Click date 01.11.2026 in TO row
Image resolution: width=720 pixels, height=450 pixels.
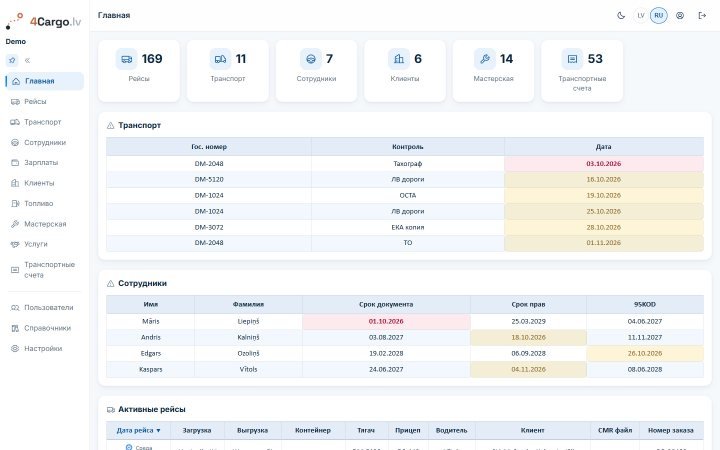click(x=603, y=243)
